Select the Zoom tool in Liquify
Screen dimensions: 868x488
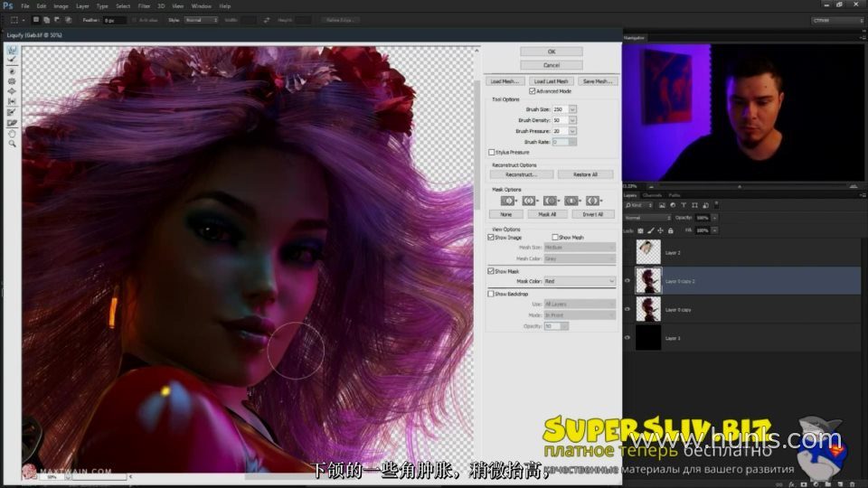[12, 144]
